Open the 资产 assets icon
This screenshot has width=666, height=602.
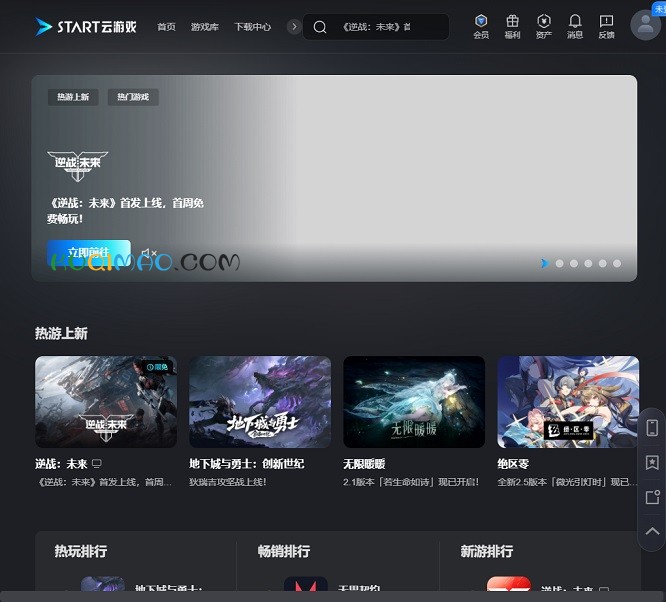(x=544, y=26)
